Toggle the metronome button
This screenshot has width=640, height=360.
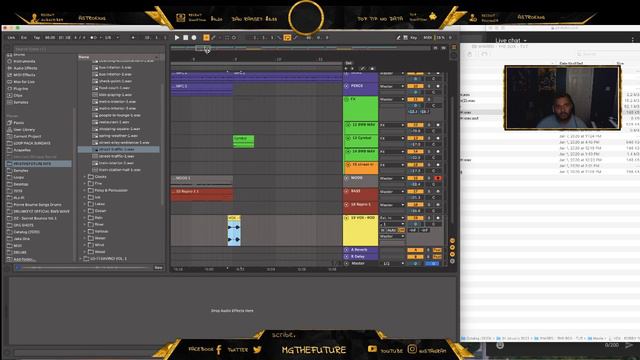(94, 38)
